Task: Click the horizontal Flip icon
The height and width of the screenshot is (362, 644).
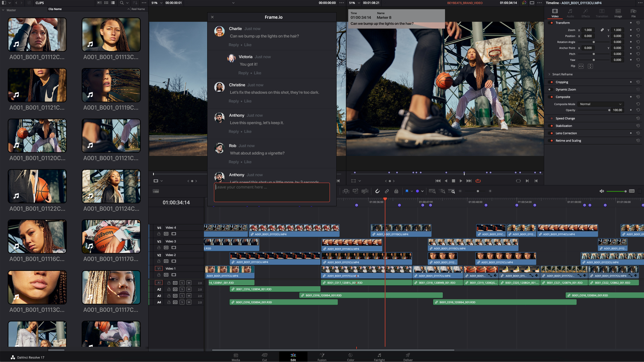Action: 581,66
